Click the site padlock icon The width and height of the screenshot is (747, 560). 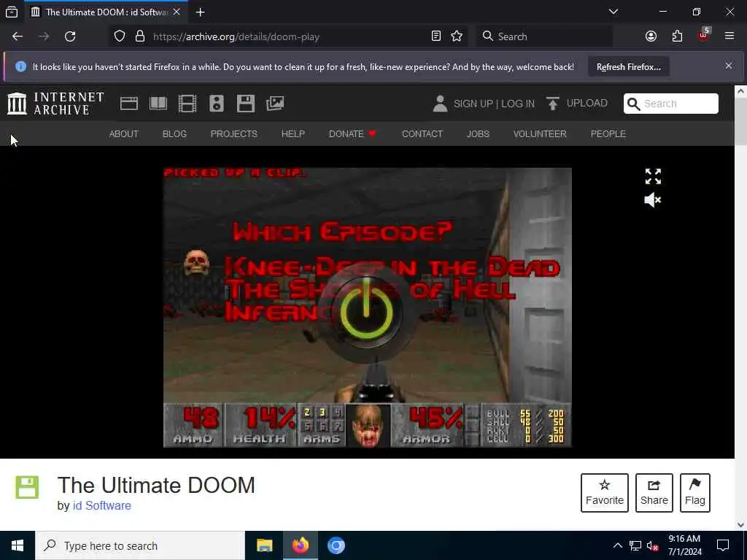140,36
